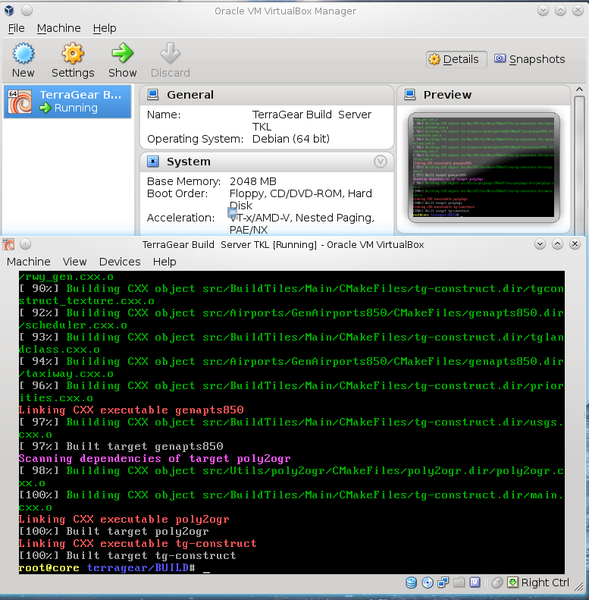Screen dimensions: 589x600
Task: Click the VirtualBox cube icon in Manager title bar
Action: click(x=9, y=10)
